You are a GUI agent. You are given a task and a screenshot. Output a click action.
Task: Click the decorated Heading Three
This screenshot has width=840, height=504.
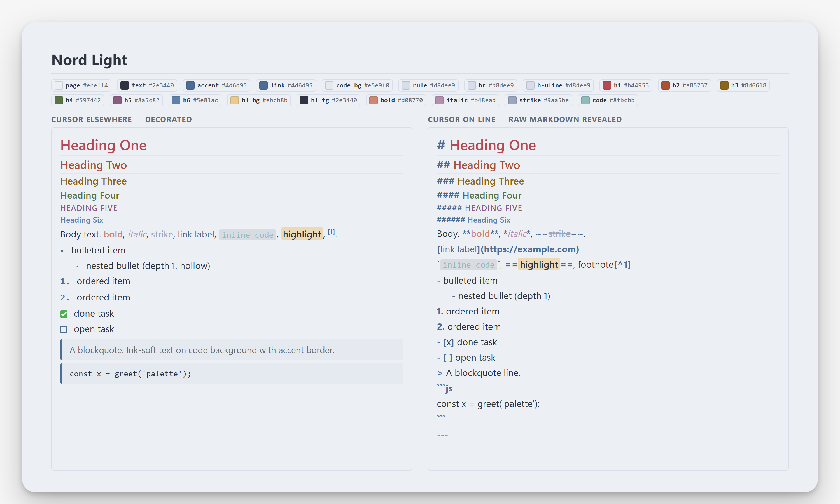[x=93, y=181]
